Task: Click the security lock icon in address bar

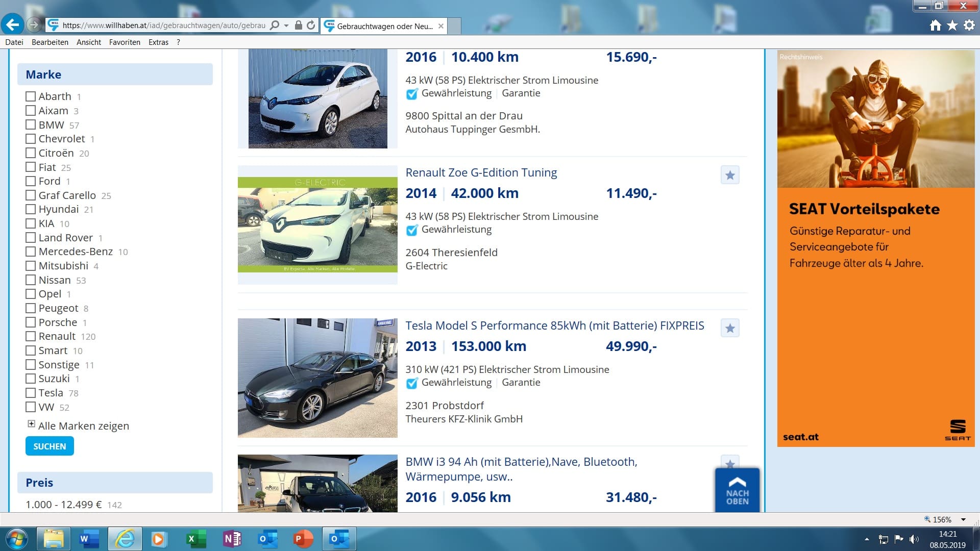Action: coord(299,25)
